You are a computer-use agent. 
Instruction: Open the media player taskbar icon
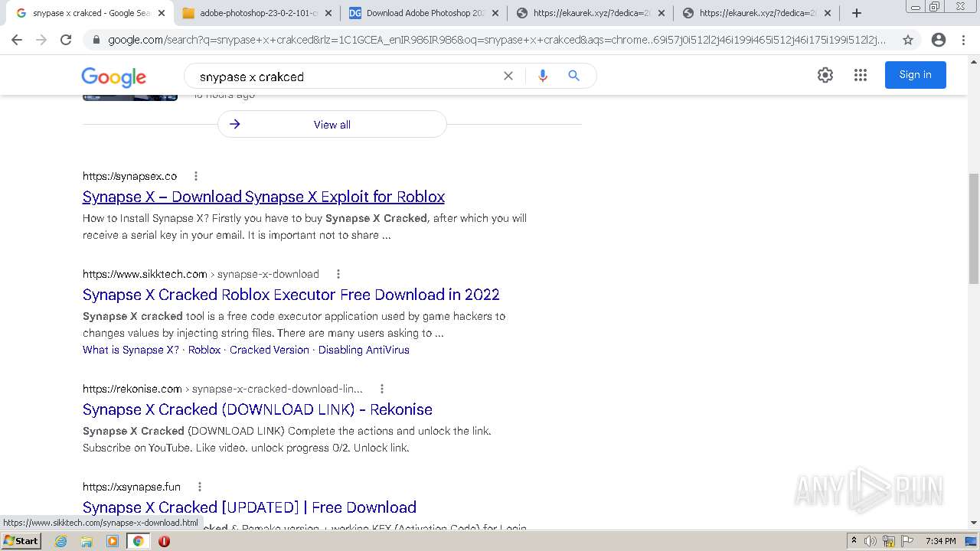(x=112, y=541)
